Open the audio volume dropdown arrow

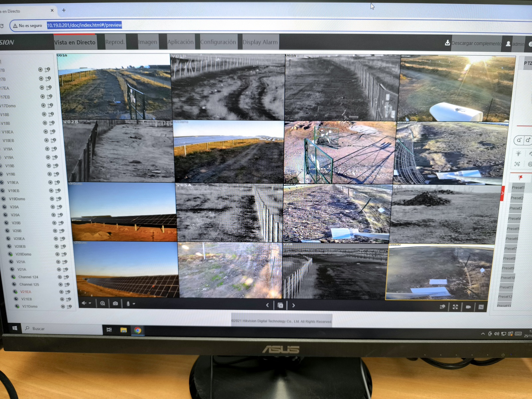tap(90, 303)
